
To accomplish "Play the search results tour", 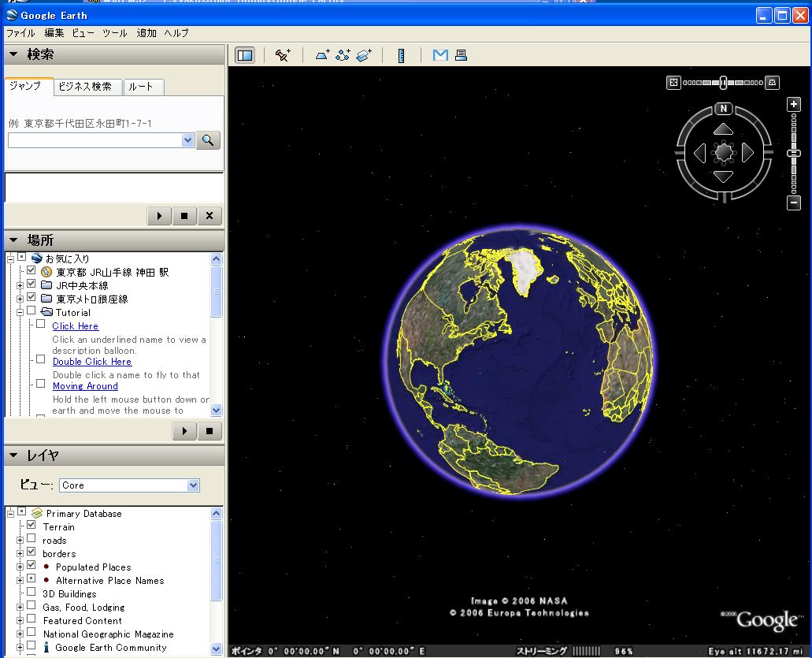I will click(160, 216).
